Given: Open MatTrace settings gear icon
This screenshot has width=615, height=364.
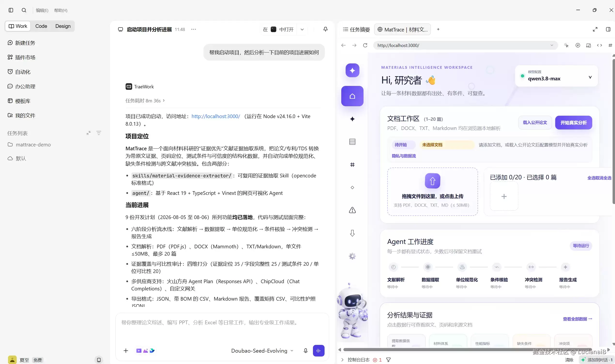Looking at the screenshot, I should (352, 256).
